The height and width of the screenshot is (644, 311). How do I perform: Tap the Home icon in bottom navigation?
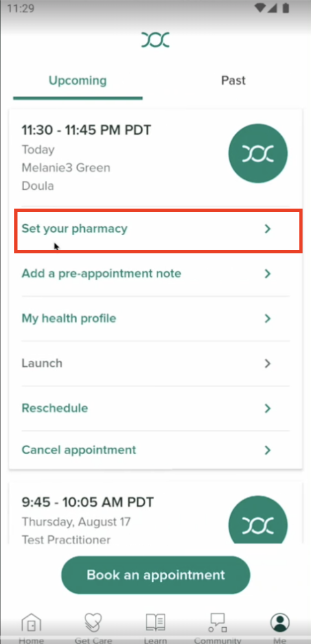click(x=31, y=623)
